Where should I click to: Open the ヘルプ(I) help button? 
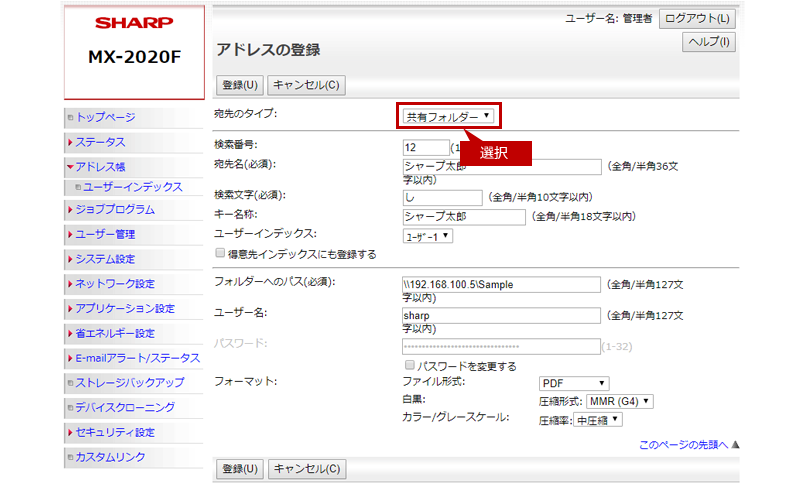click(709, 42)
